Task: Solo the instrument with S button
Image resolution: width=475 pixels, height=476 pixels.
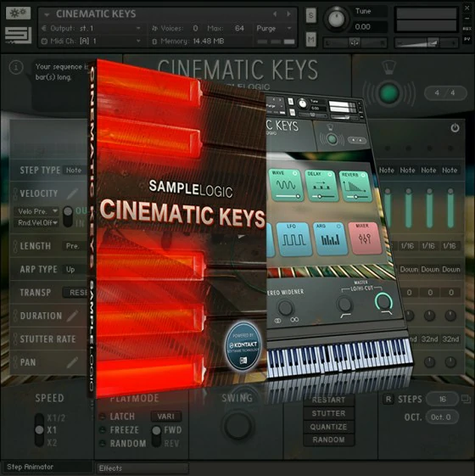Action: click(x=310, y=15)
